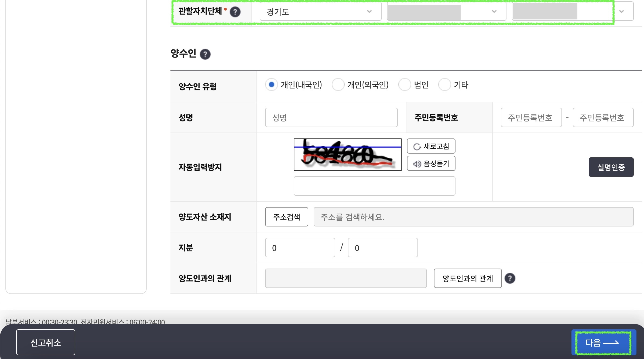Click help icon beside 양수인 heading
The height and width of the screenshot is (359, 644).
(205, 54)
